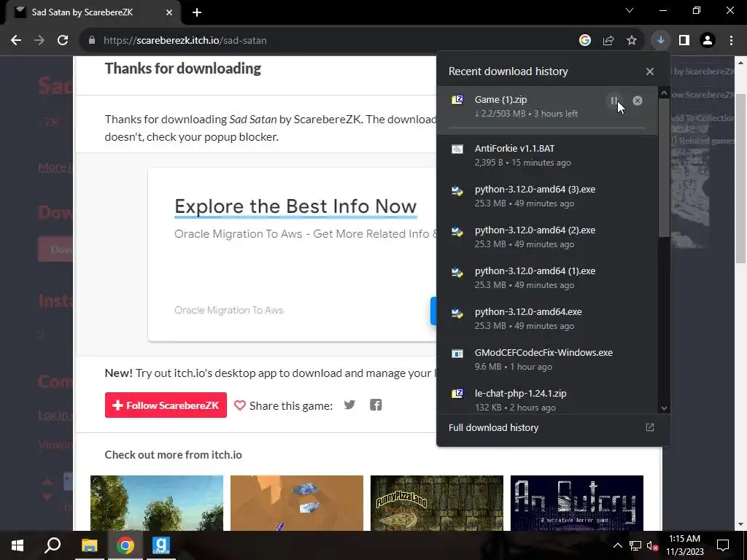Open the Windows Start menu

coord(18,545)
